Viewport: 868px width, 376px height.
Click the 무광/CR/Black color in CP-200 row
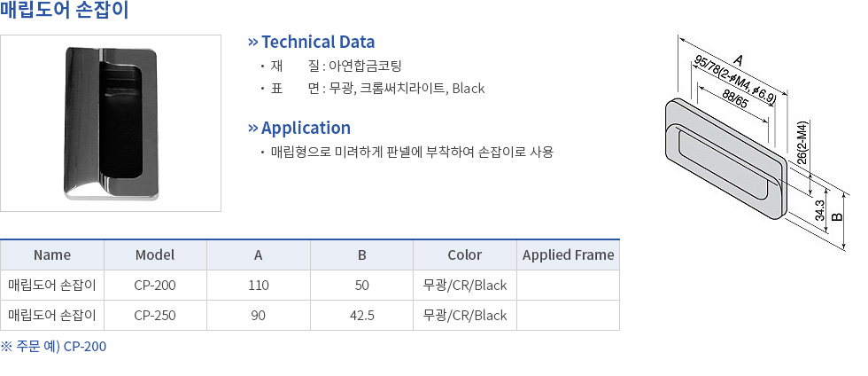pos(465,286)
